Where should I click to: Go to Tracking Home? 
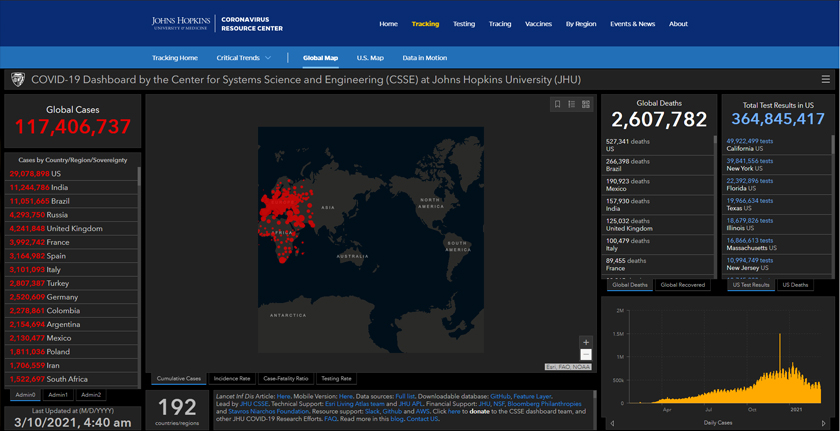pos(175,58)
